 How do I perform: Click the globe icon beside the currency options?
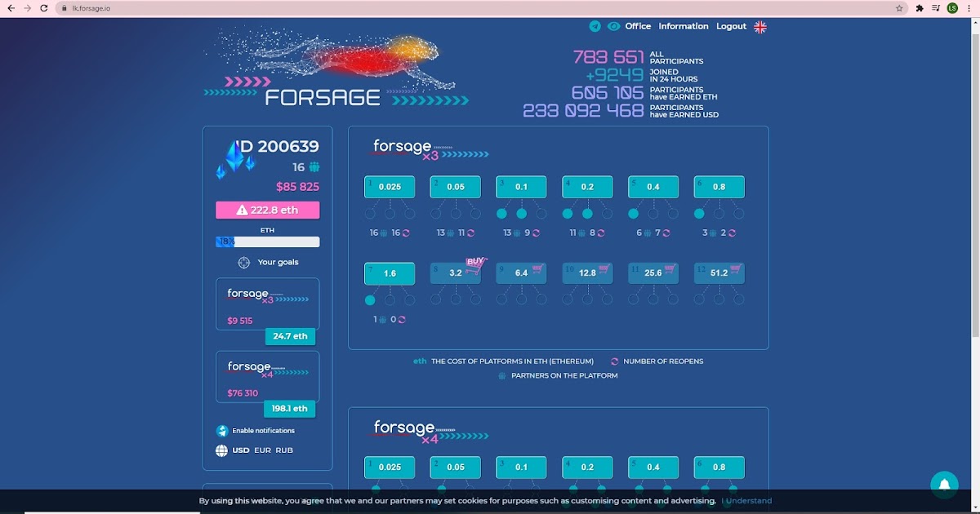point(220,450)
